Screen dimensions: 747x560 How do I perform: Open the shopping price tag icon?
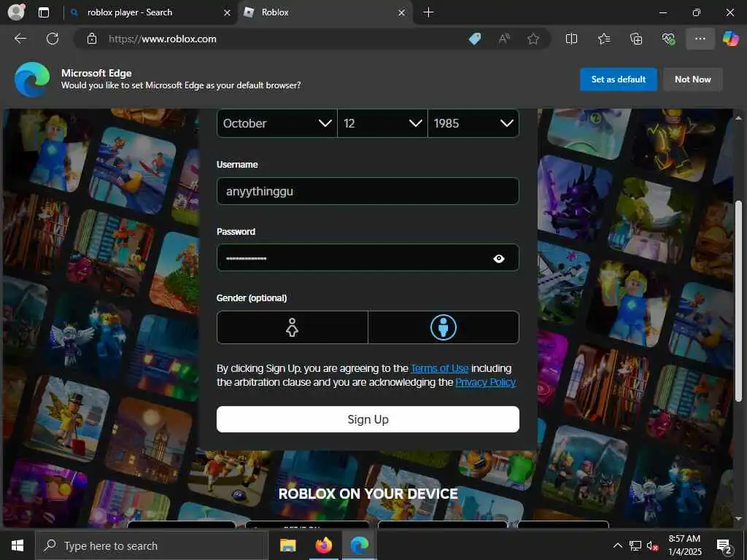(474, 39)
